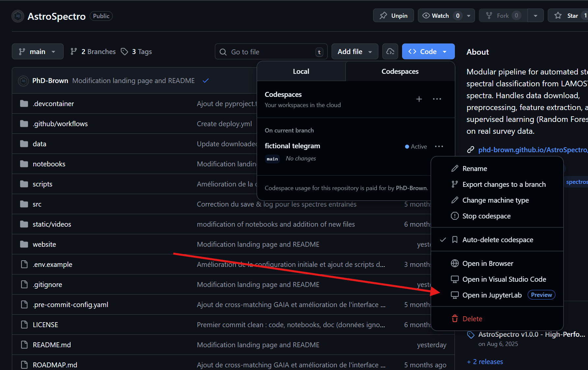
Task: Toggle Auto-delete codespace option
Action: pos(497,240)
